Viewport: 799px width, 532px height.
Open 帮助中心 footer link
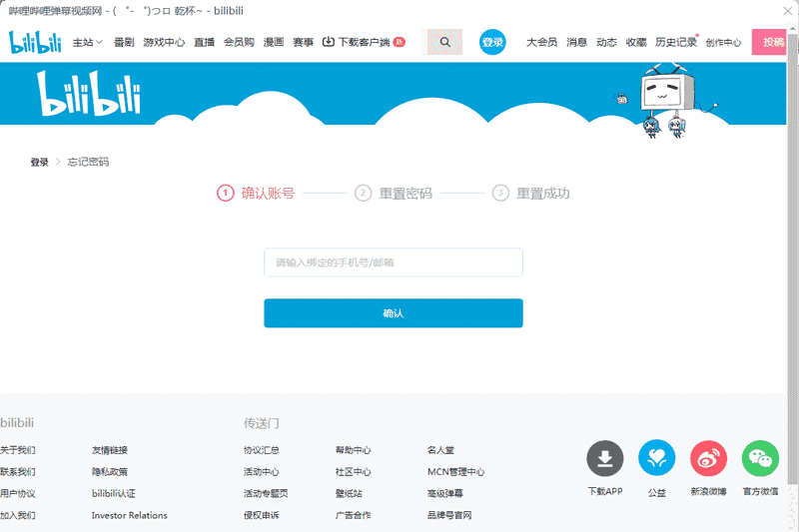354,450
